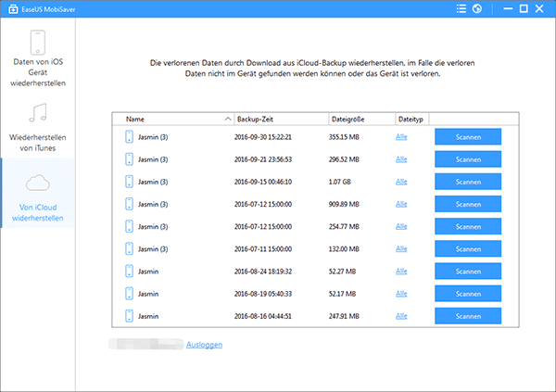Screen dimensions: 556x392
Task: Click phone icon of backup dated 2016-09-21
Action: [x=129, y=158]
